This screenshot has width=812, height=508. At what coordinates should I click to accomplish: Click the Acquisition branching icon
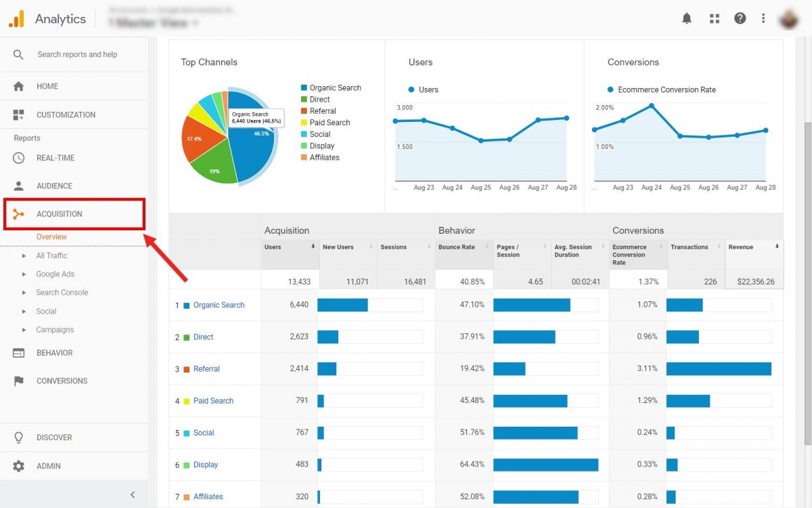(18, 214)
